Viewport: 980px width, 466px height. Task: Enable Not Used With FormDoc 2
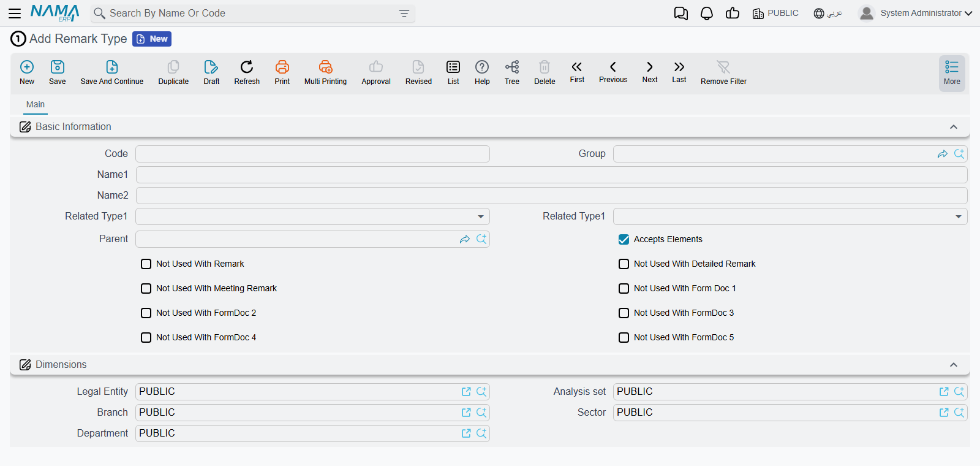click(x=146, y=313)
